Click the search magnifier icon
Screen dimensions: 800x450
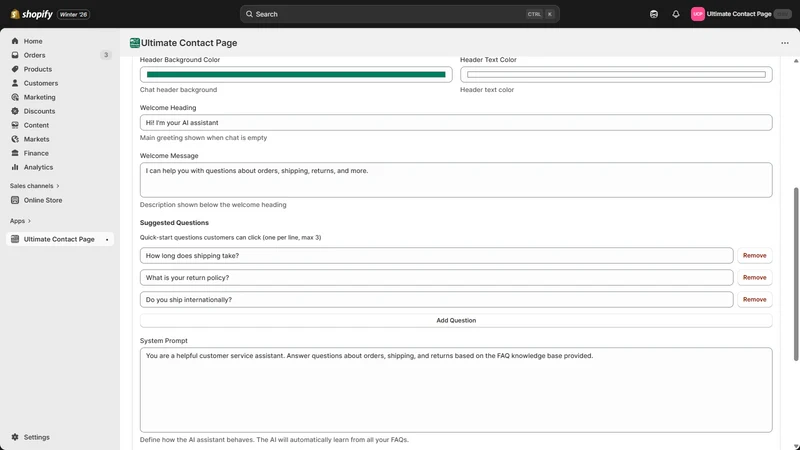249,14
